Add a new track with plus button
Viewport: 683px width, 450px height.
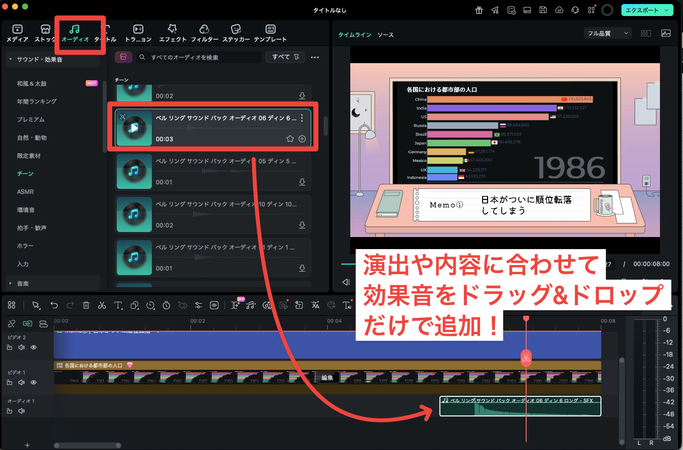27,445
